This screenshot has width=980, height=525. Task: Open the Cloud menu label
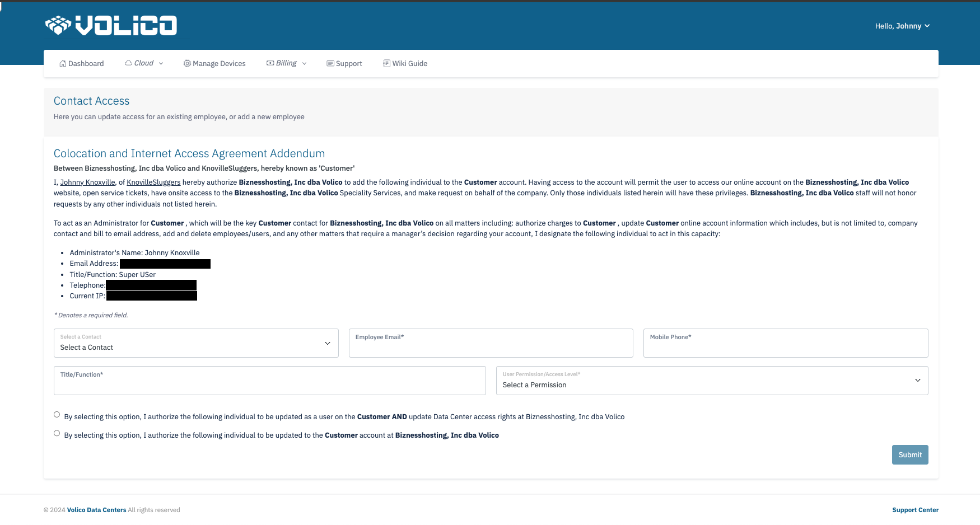(144, 63)
